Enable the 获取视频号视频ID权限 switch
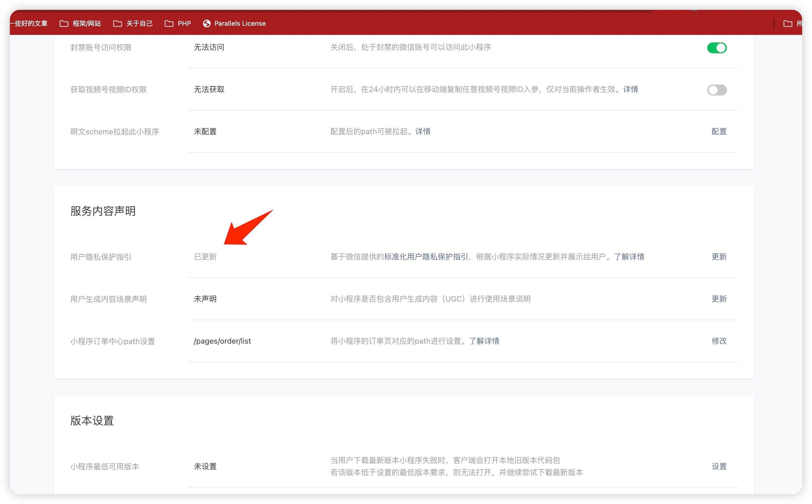The image size is (812, 504). (x=716, y=90)
